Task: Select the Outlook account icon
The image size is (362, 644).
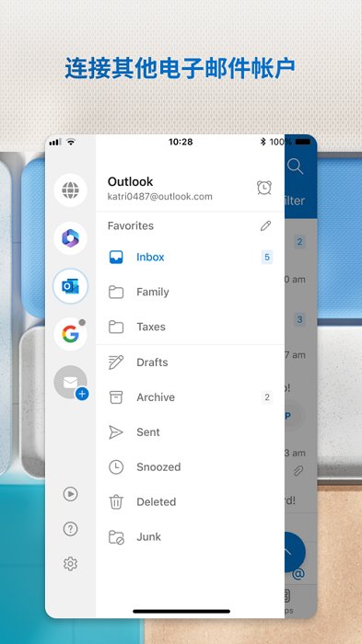Action: click(x=70, y=286)
